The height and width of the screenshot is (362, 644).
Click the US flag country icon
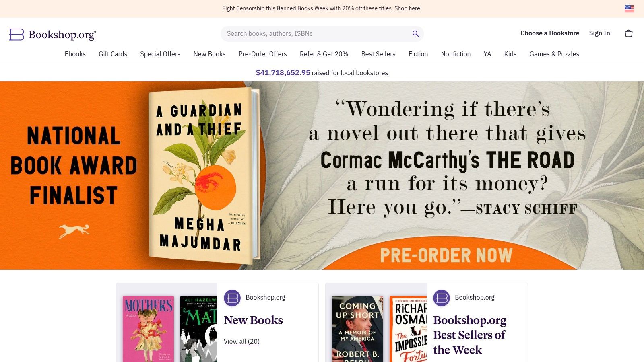(x=630, y=8)
